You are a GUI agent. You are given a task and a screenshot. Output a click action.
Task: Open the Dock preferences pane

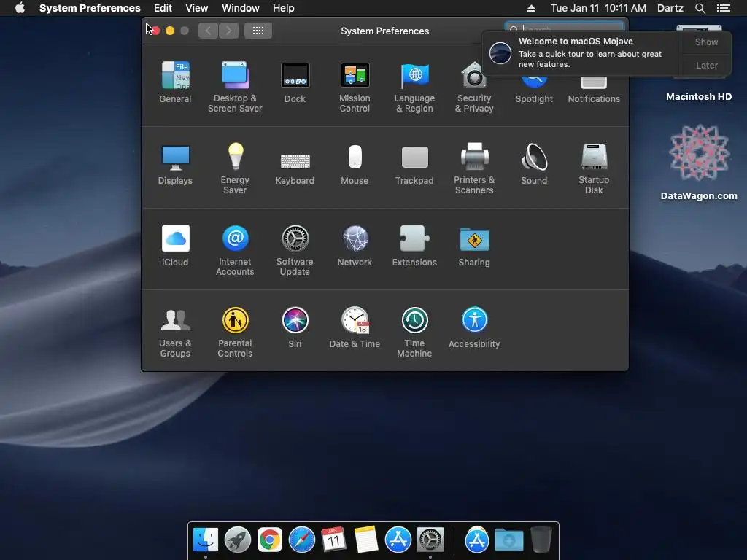tap(295, 82)
